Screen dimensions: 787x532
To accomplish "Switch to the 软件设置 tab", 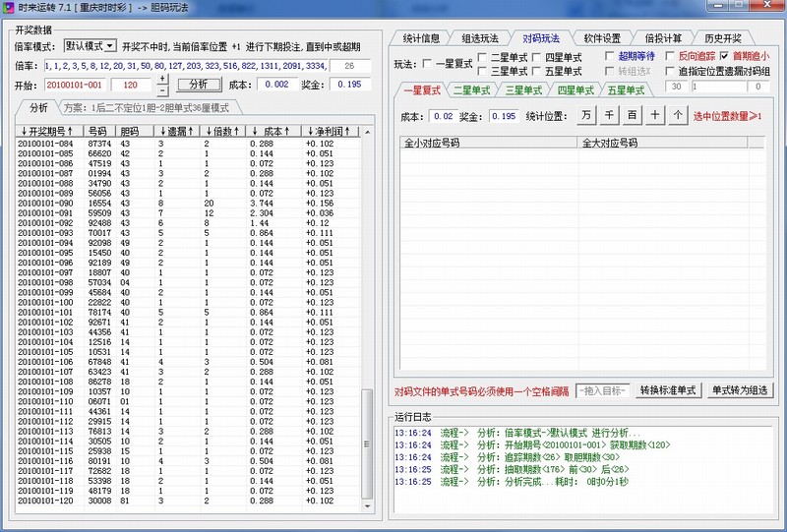I will [x=596, y=38].
